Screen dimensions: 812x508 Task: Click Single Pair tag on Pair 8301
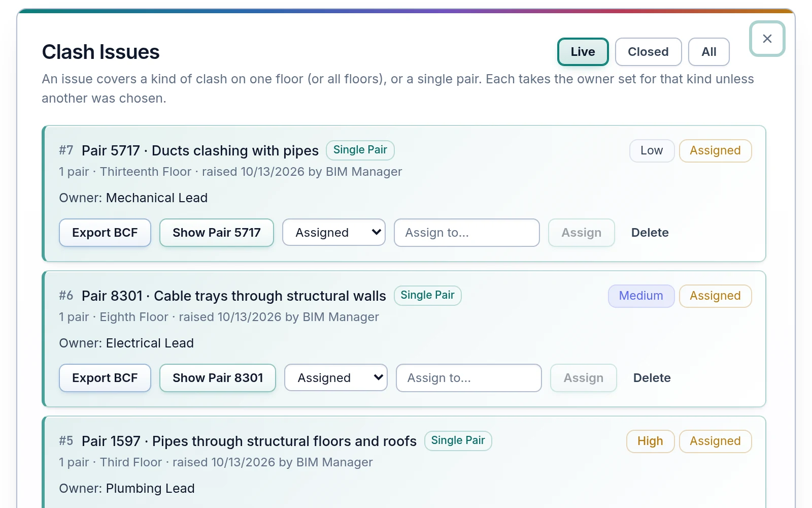pyautogui.click(x=427, y=295)
